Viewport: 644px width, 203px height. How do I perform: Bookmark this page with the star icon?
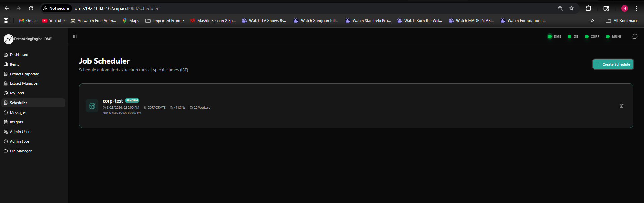pos(571,8)
